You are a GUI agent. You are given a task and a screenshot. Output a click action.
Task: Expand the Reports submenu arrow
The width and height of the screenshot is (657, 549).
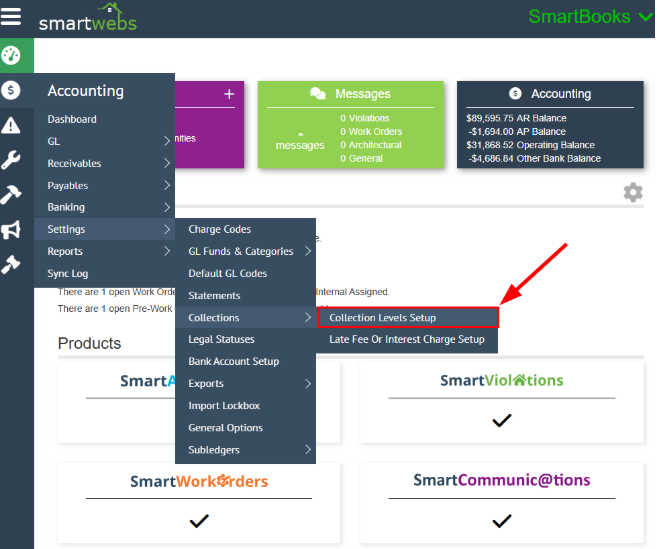167,251
